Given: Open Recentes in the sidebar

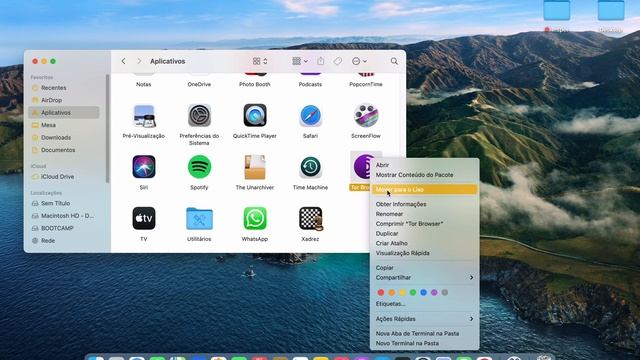Looking at the screenshot, I should point(64,88).
